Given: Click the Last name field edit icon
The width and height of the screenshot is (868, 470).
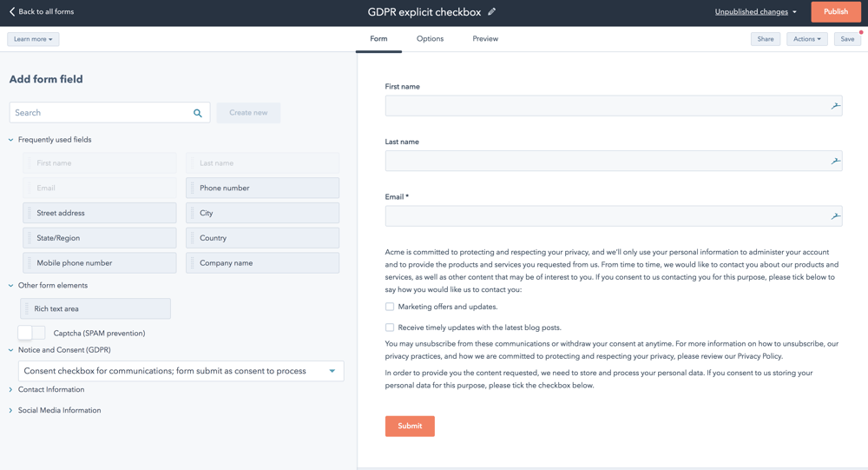Looking at the screenshot, I should click(x=835, y=161).
